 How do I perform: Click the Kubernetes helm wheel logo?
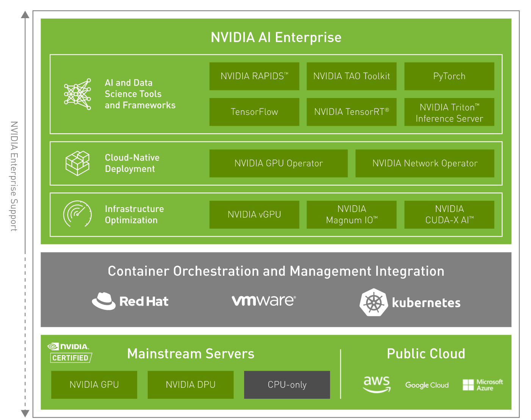(374, 302)
